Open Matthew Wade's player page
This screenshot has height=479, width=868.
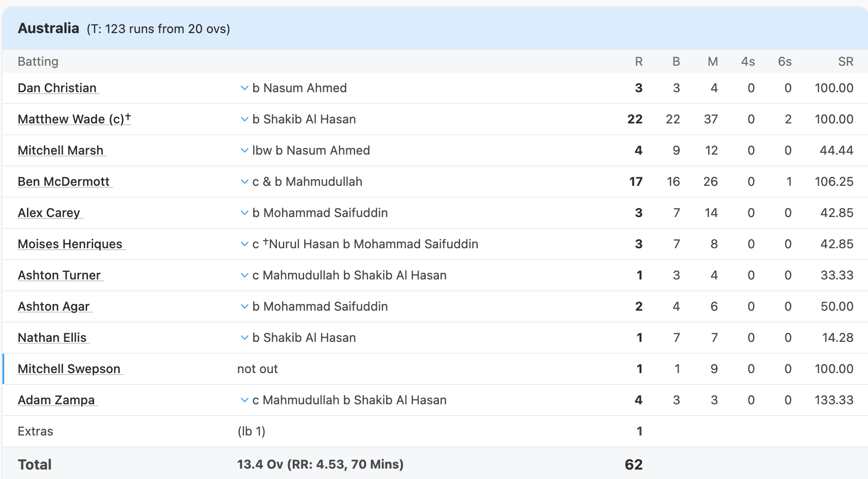[71, 119]
